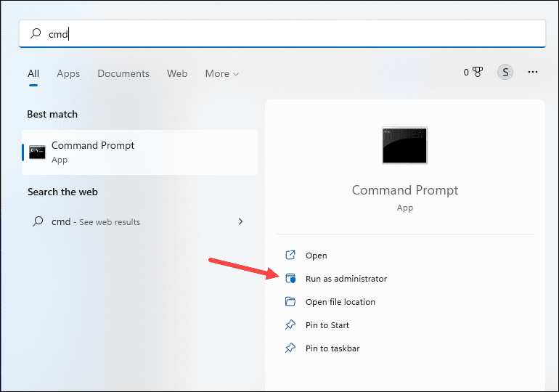Select Pin to taskbar option
This screenshot has height=392, width=559.
click(332, 348)
